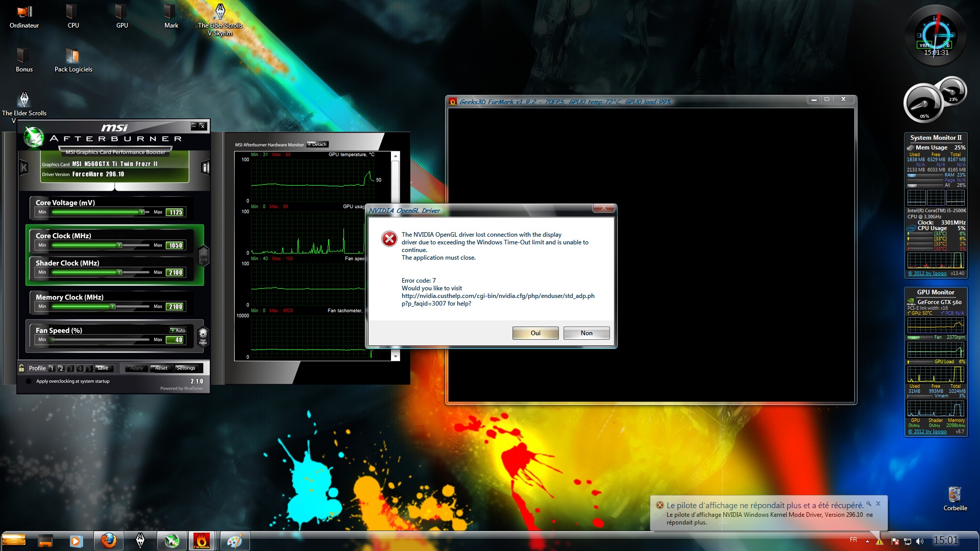
Task: Detach the hardware monitor window
Action: click(x=317, y=144)
